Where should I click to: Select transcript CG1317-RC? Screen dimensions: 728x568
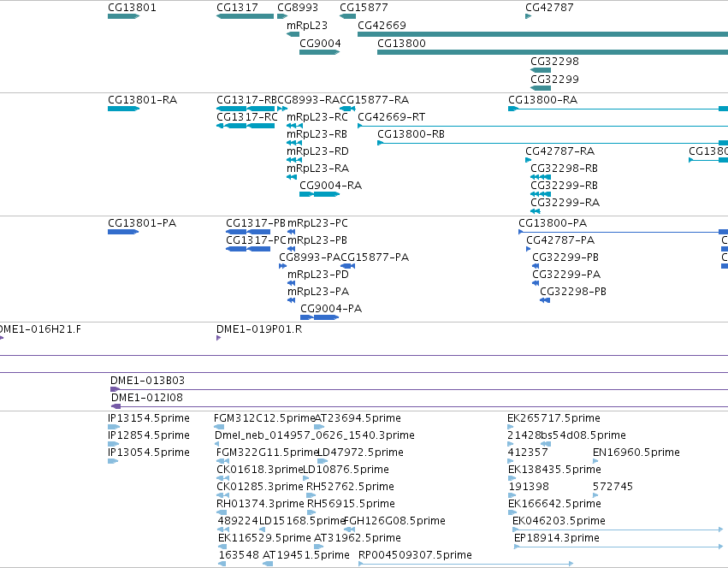(247, 117)
